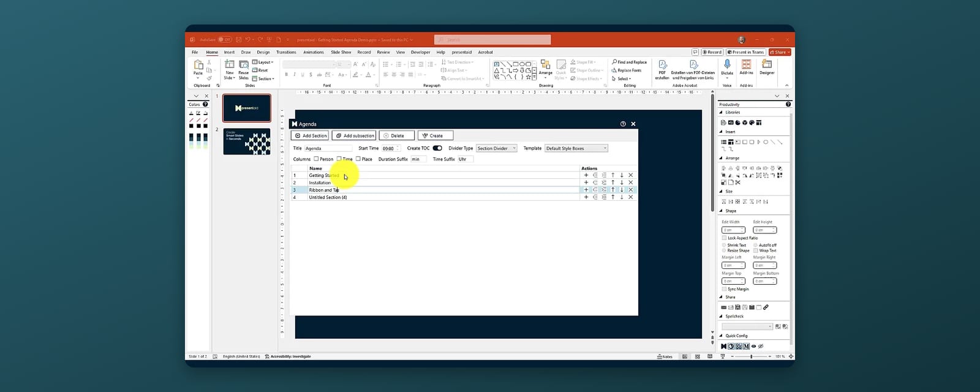980x392 pixels.
Task: Check the Time column checkbox
Action: point(339,159)
